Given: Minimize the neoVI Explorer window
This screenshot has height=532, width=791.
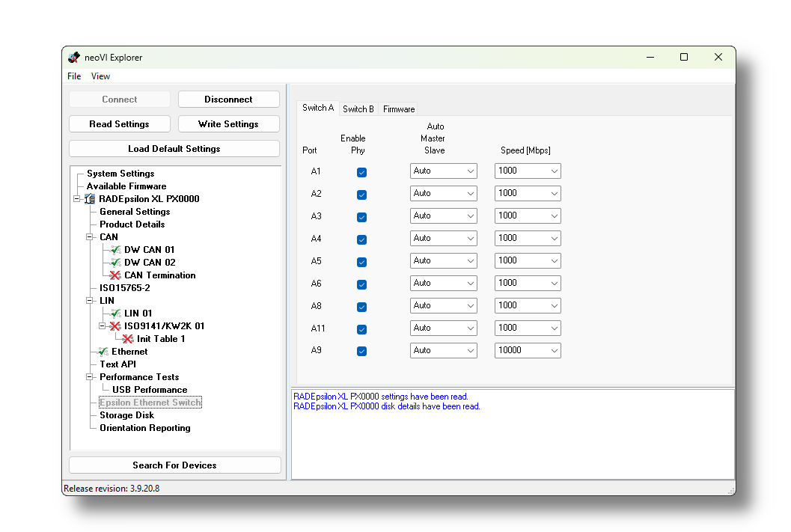Looking at the screenshot, I should (650, 57).
